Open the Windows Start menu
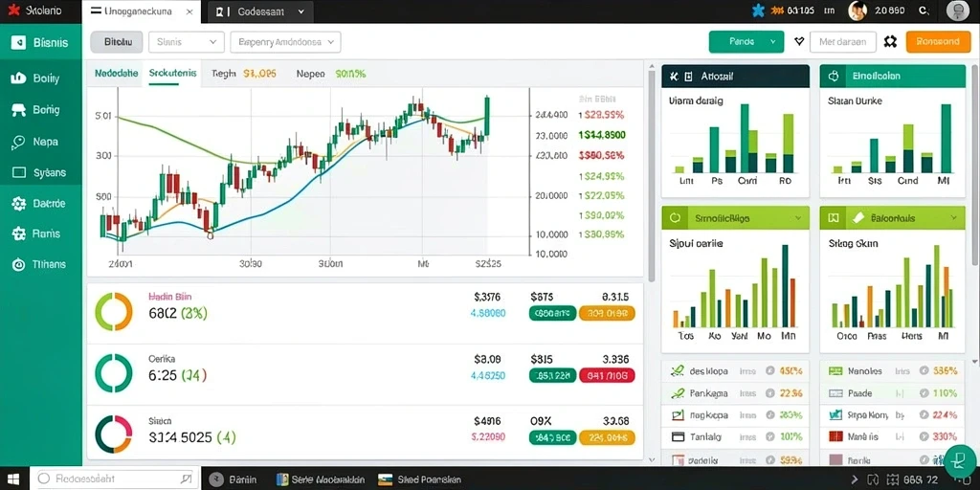 pyautogui.click(x=13, y=479)
